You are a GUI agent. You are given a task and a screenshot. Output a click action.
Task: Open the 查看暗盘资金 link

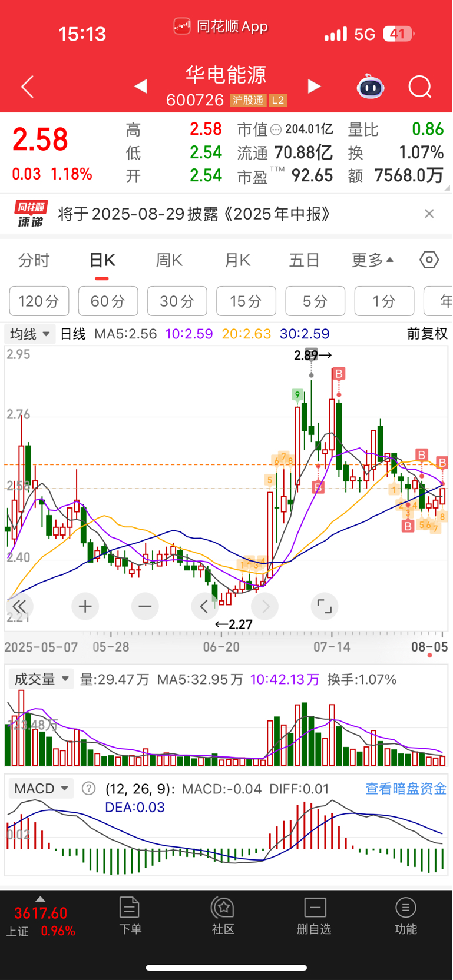pyautogui.click(x=406, y=788)
